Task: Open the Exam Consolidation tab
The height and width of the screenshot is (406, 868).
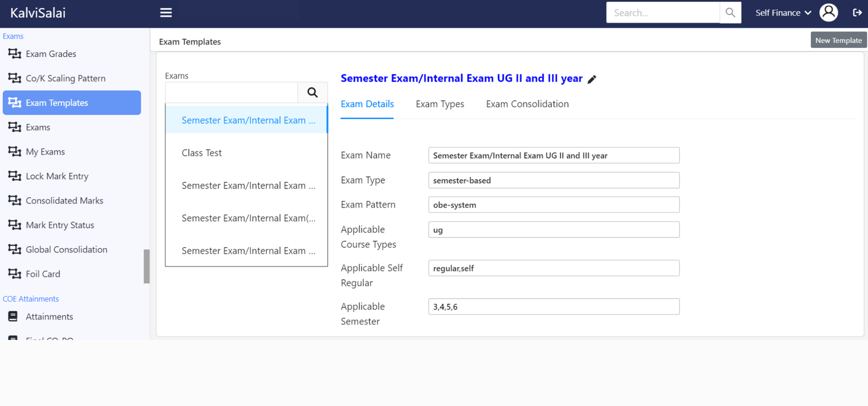Action: tap(527, 104)
